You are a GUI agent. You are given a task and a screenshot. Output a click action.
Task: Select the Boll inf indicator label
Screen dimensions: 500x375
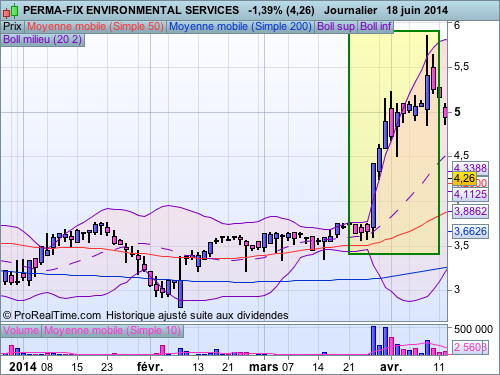(376, 26)
